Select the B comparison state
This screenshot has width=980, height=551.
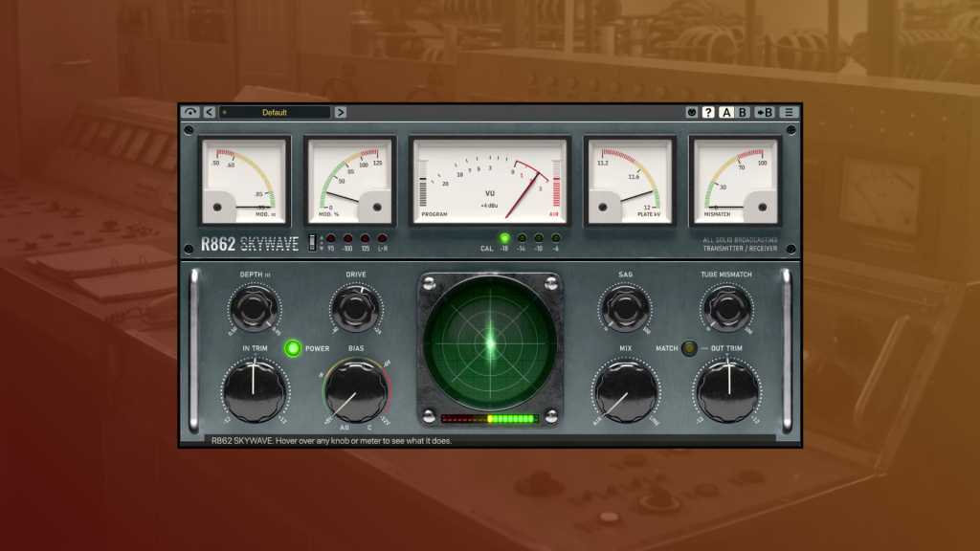743,113
